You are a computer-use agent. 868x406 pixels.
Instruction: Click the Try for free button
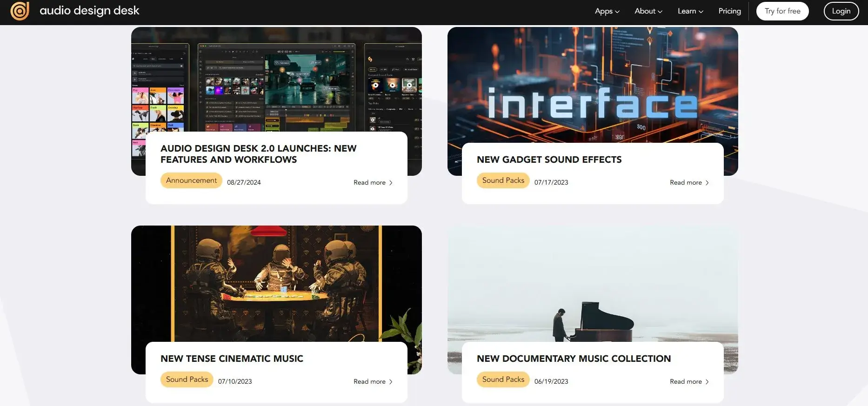[782, 11]
